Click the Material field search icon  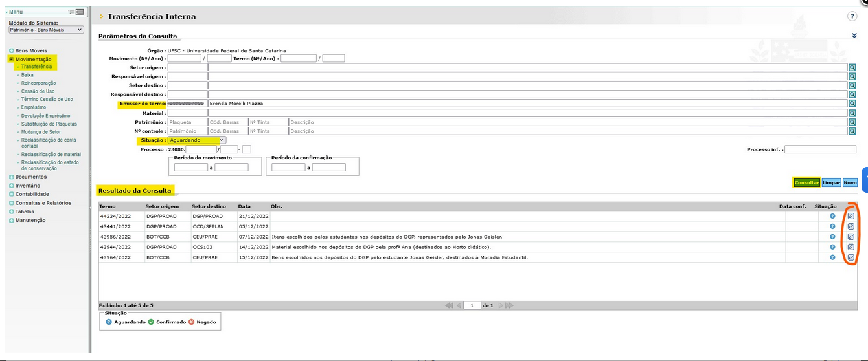click(852, 113)
